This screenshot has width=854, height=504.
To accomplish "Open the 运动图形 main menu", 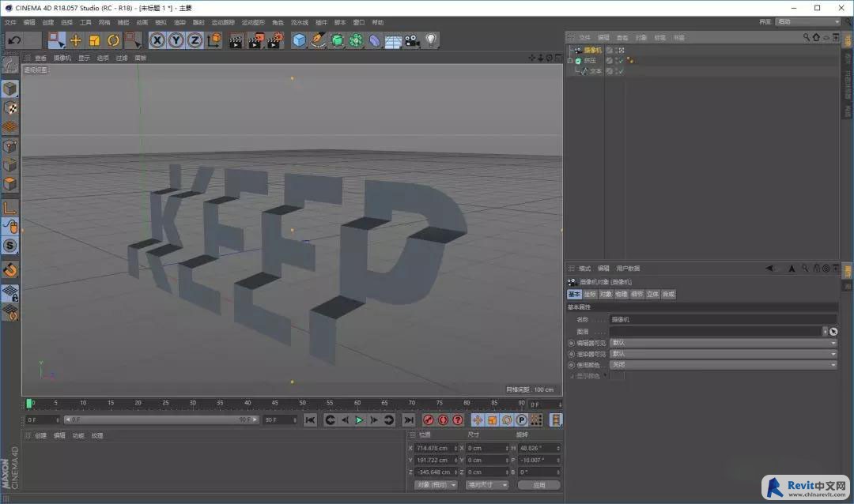I will [x=253, y=22].
